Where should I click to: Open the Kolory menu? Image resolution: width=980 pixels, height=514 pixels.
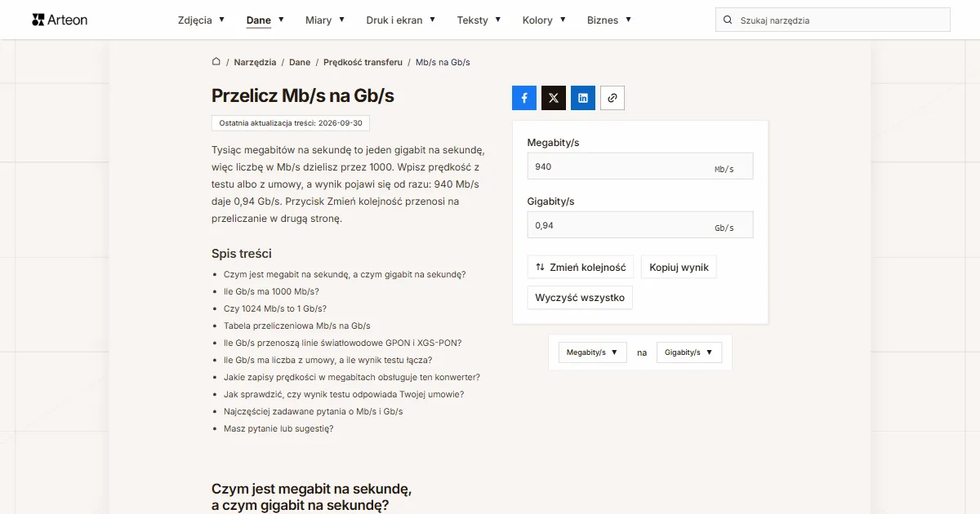point(544,20)
